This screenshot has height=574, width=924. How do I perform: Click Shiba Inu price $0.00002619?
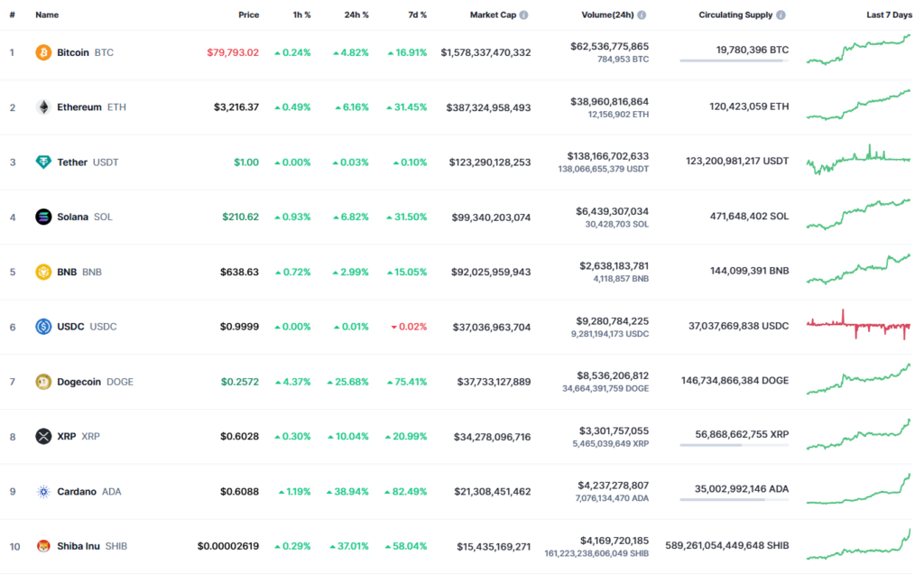tap(228, 546)
